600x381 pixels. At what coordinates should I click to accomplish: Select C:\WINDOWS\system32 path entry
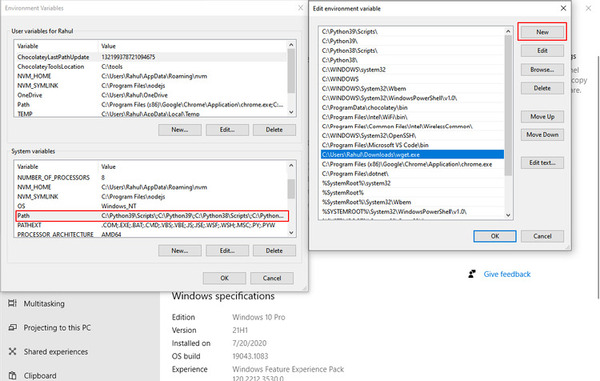[412, 70]
